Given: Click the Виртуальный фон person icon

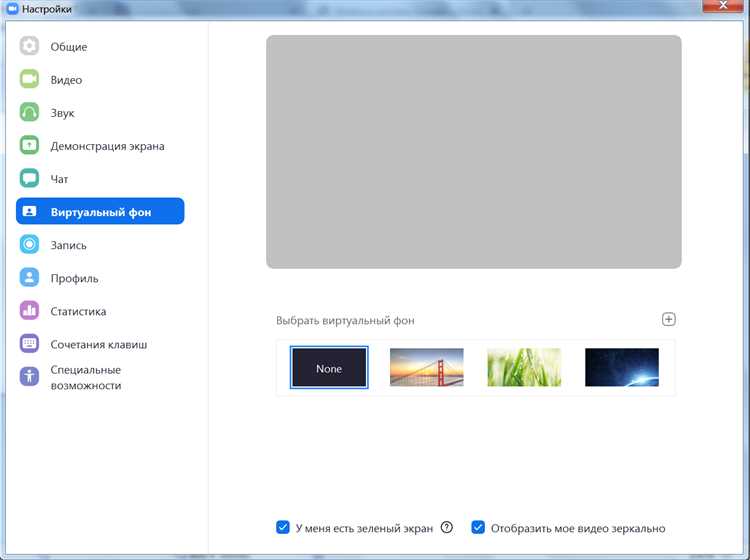Looking at the screenshot, I should point(29,211).
